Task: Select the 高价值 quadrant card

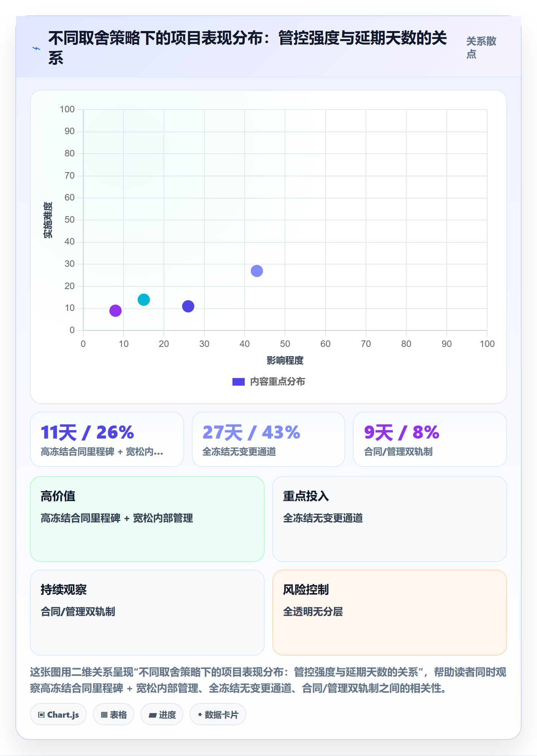Action: (x=147, y=519)
